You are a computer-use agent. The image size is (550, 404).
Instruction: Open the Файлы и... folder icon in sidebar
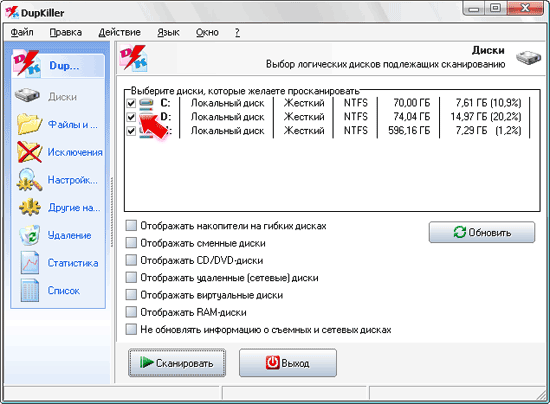29,124
